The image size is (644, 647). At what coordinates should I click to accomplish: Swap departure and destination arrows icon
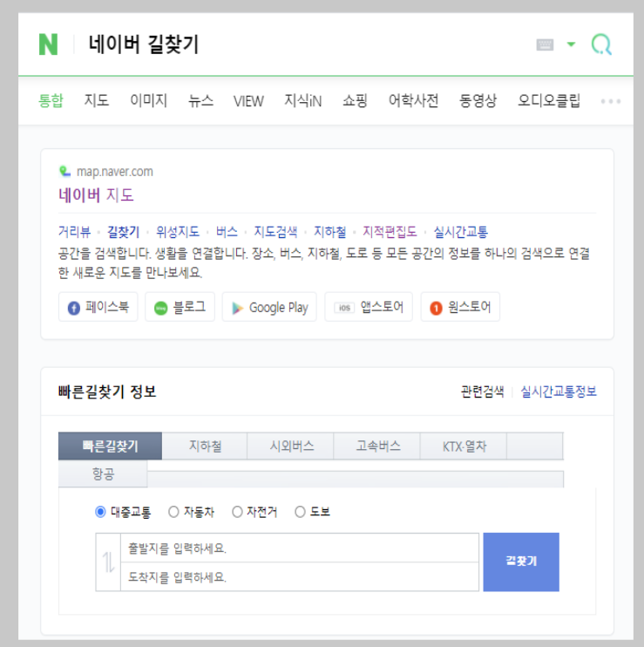coord(108,562)
